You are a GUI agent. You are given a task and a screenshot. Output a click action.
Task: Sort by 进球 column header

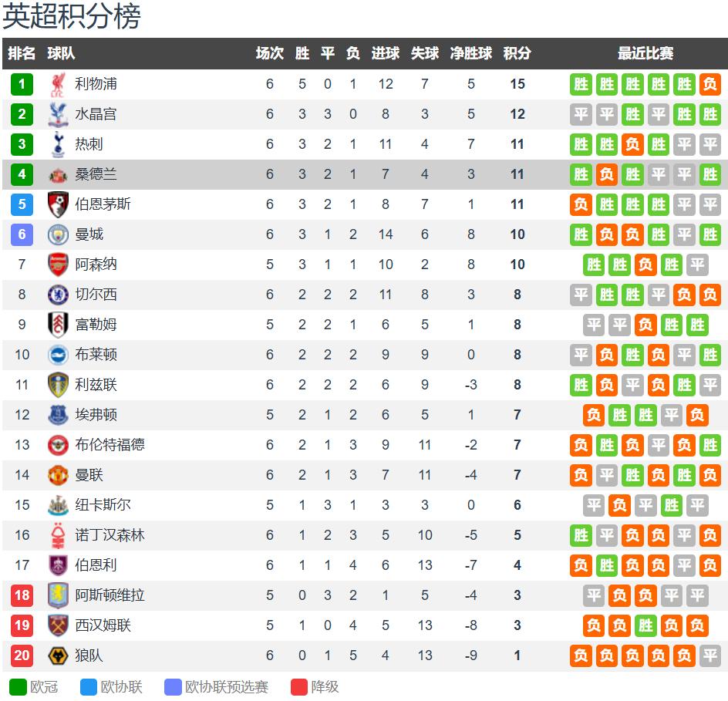pyautogui.click(x=385, y=53)
